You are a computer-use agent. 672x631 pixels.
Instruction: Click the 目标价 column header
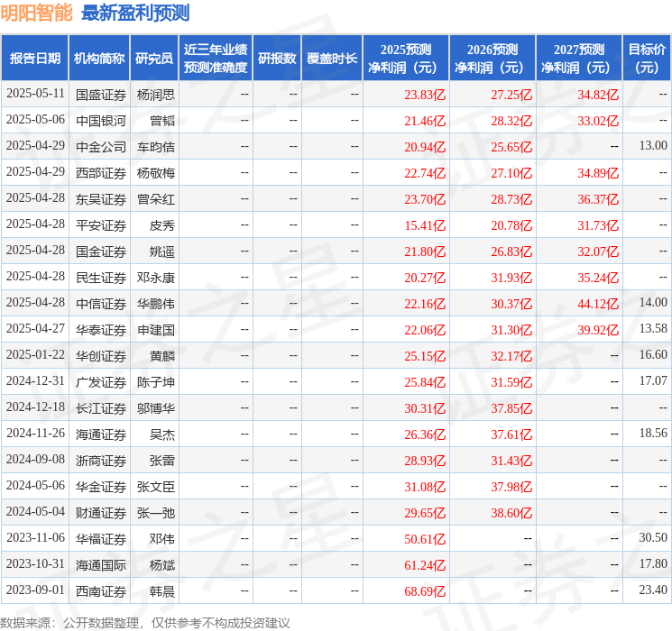tap(647, 59)
